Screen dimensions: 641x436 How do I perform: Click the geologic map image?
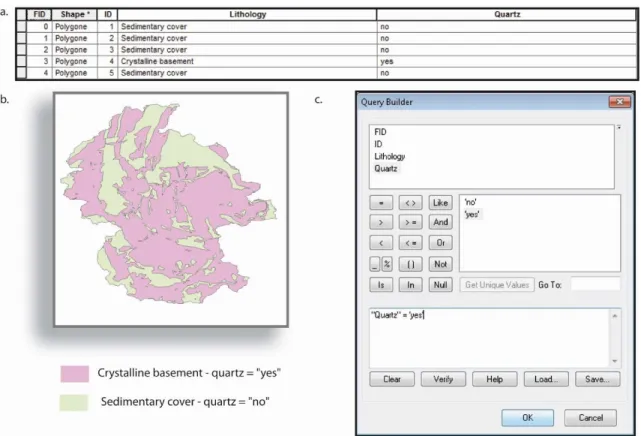click(171, 210)
